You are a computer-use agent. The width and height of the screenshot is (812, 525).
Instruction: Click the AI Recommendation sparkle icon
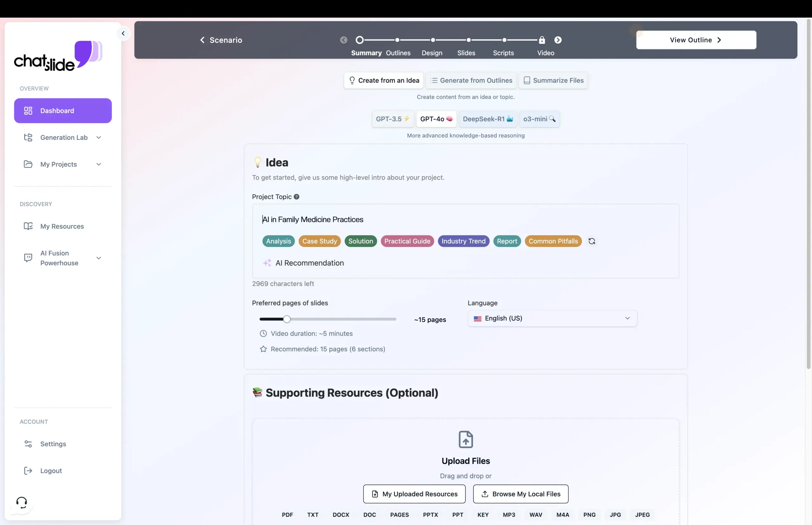coord(267,263)
